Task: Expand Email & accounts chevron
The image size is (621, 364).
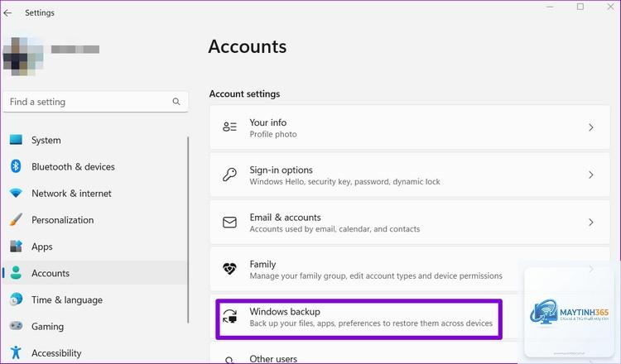Action: (591, 223)
